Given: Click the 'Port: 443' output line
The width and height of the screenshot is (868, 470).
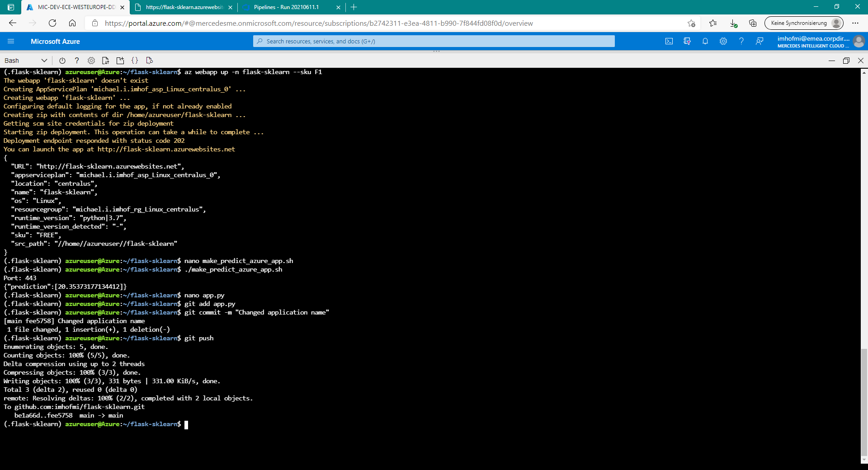Looking at the screenshot, I should pos(20,278).
